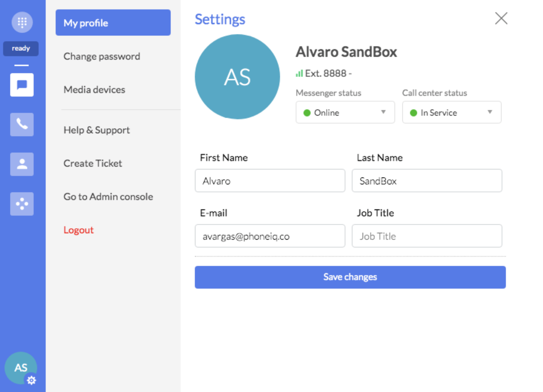This screenshot has height=392, width=543.
Task: Close the Settings panel with X
Action: pyautogui.click(x=501, y=18)
